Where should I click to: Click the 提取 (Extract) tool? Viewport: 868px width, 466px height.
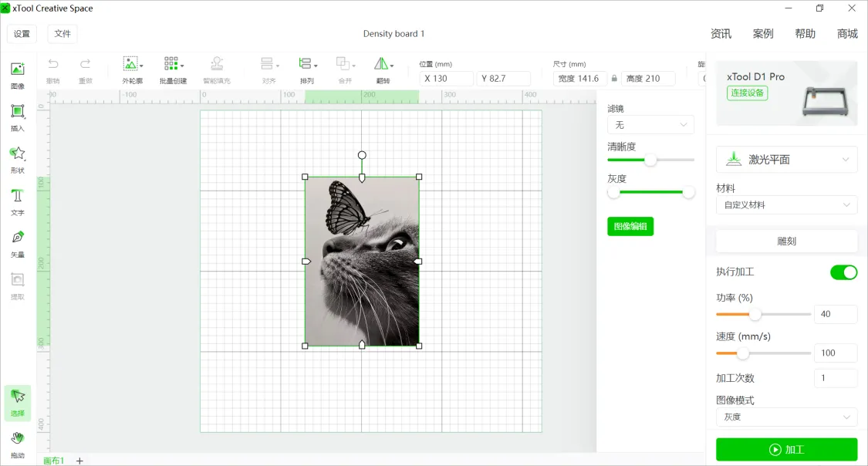click(x=18, y=285)
